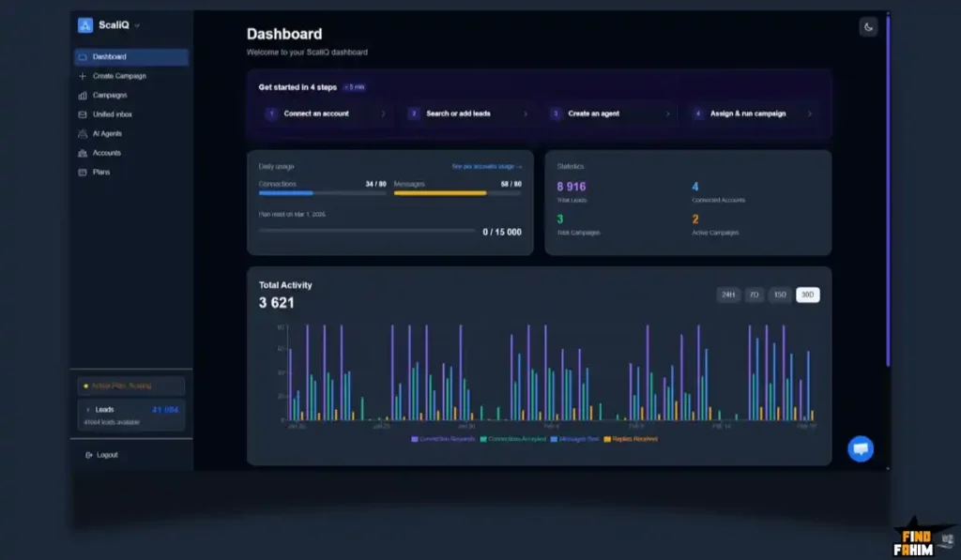Click the Campaigns chart icon in sidebar
Viewport: 961px width, 560px height.
pos(83,96)
